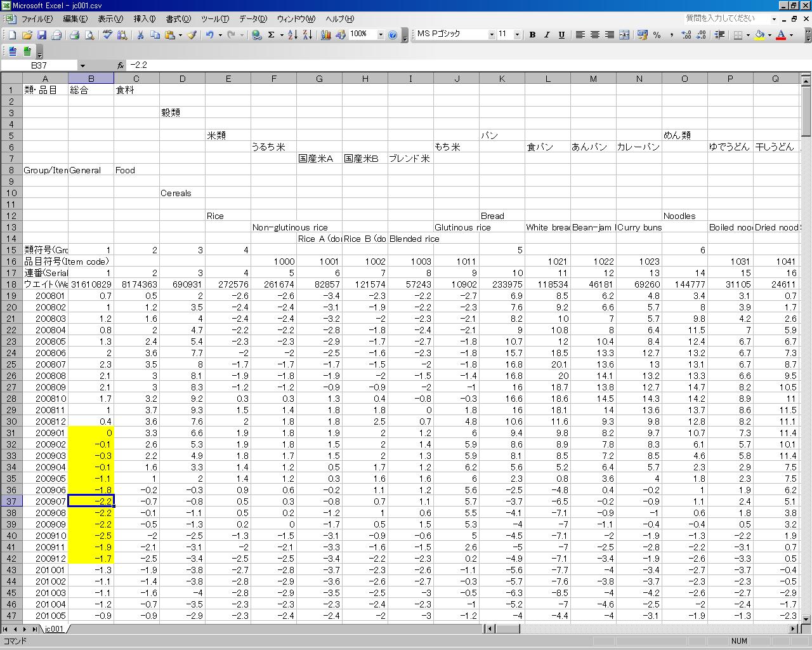Select cell containing Cereals
The width and height of the screenshot is (812, 650).
pyautogui.click(x=182, y=193)
